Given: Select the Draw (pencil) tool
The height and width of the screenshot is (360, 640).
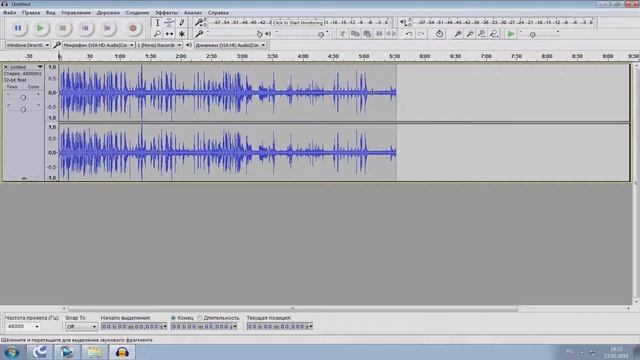Looking at the screenshot, I should (182, 23).
